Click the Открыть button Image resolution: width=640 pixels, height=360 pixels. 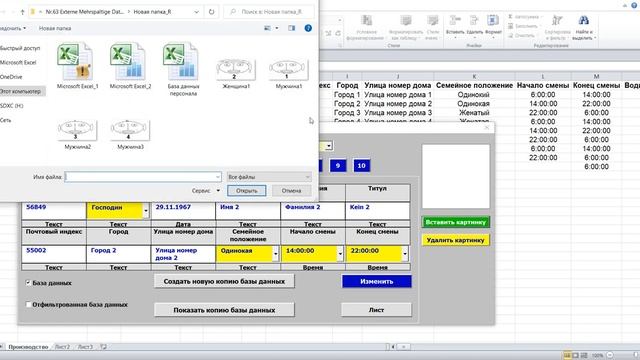247,191
